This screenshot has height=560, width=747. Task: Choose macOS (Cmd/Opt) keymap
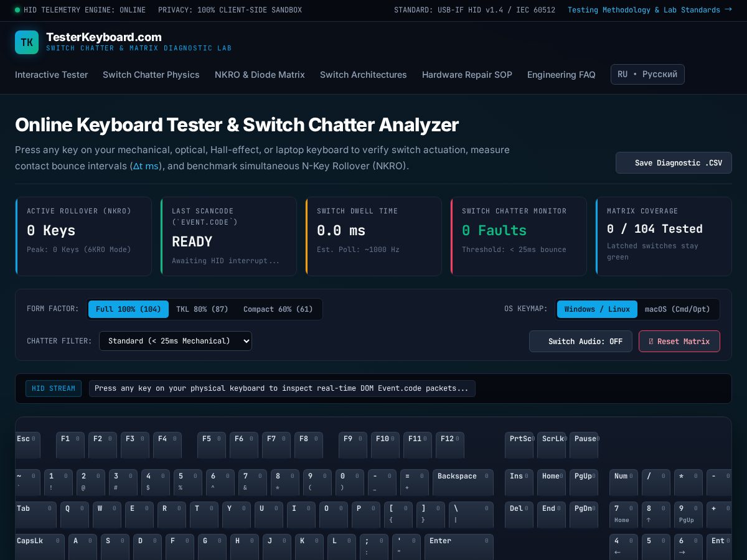[x=677, y=309]
